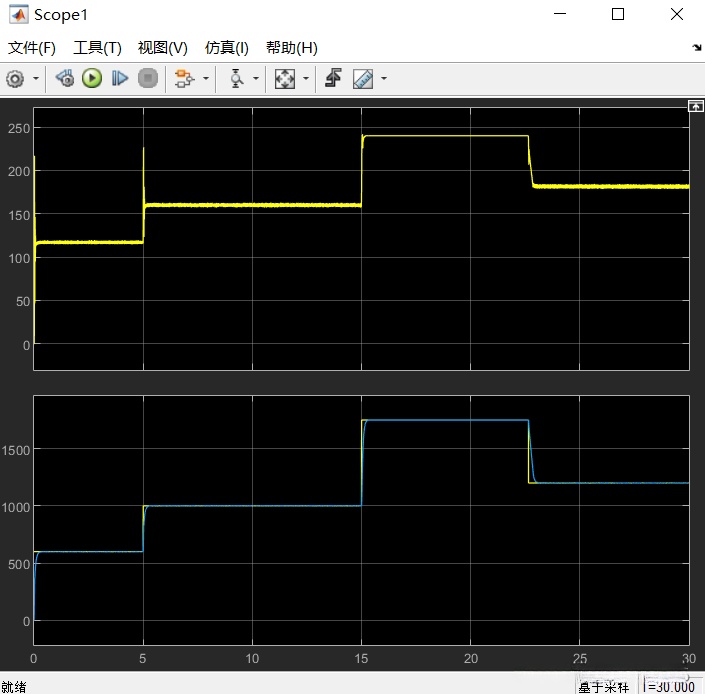
Task: Select the Zoom tool icon
Action: point(236,79)
